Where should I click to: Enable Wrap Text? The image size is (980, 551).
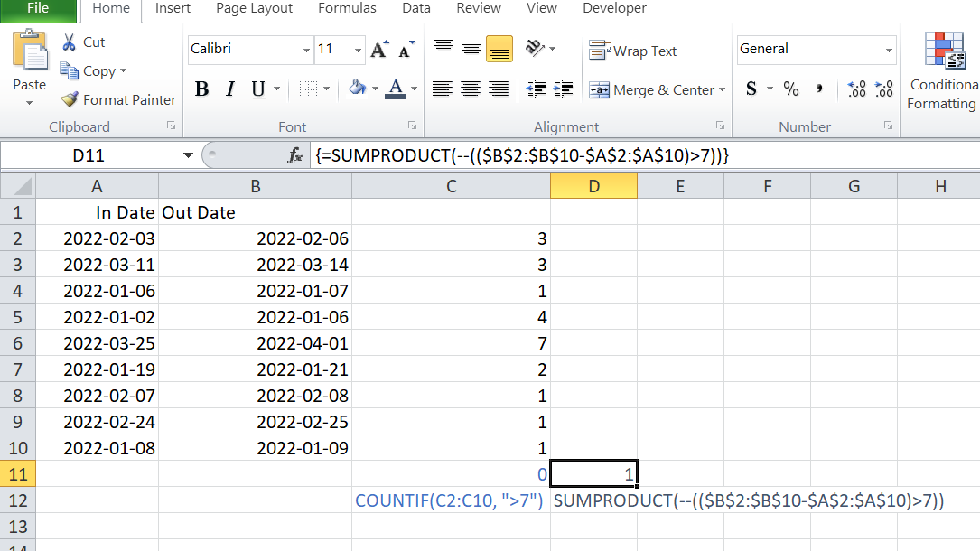(632, 51)
